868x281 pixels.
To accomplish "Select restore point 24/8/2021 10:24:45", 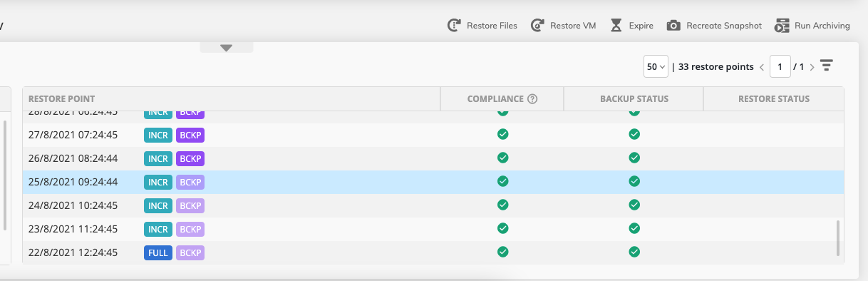I will pos(433,205).
